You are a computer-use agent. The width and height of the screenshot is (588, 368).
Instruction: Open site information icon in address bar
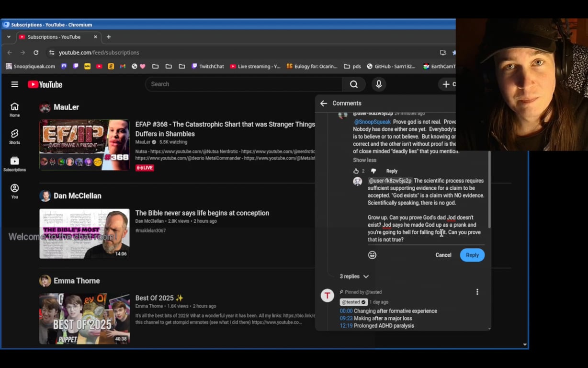(x=52, y=53)
